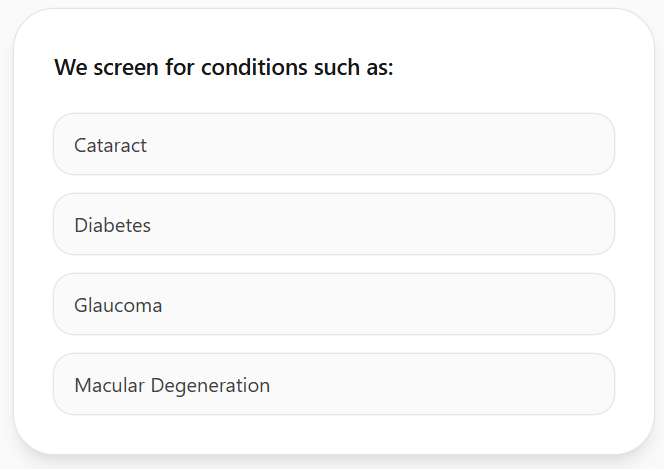Screen dimensions: 664x469
Task: Click the "We screen for conditions" heading
Action: coord(224,68)
